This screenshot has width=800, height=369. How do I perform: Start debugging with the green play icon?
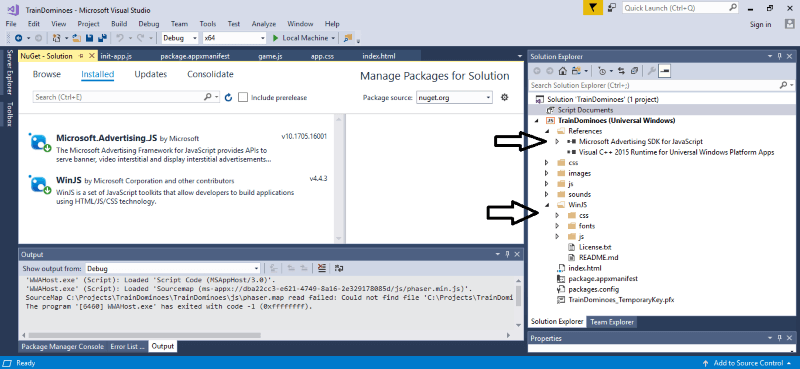tap(276, 38)
